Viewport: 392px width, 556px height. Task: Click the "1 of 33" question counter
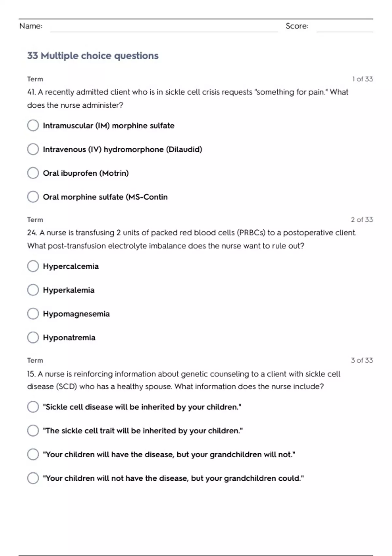362,79
